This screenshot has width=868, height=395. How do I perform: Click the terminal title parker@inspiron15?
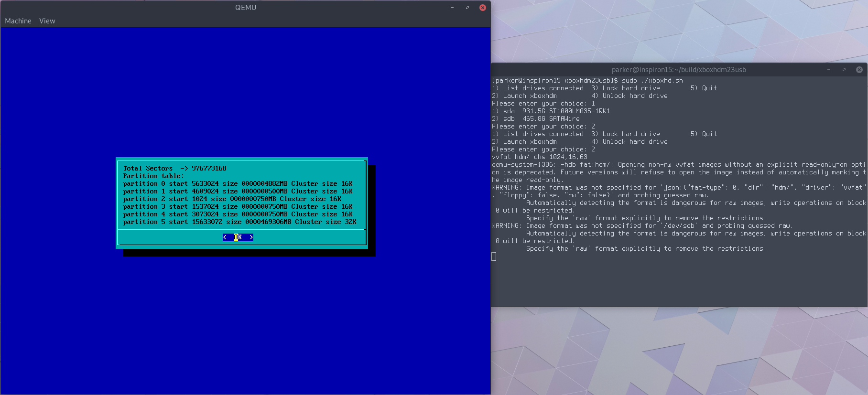pyautogui.click(x=679, y=70)
